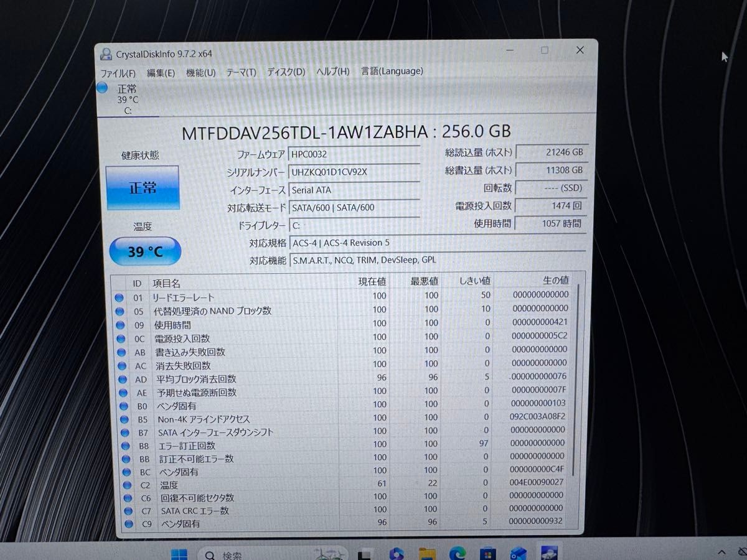Click status dot for 01 リードエラーレート
The image size is (747, 560).
click(x=120, y=298)
